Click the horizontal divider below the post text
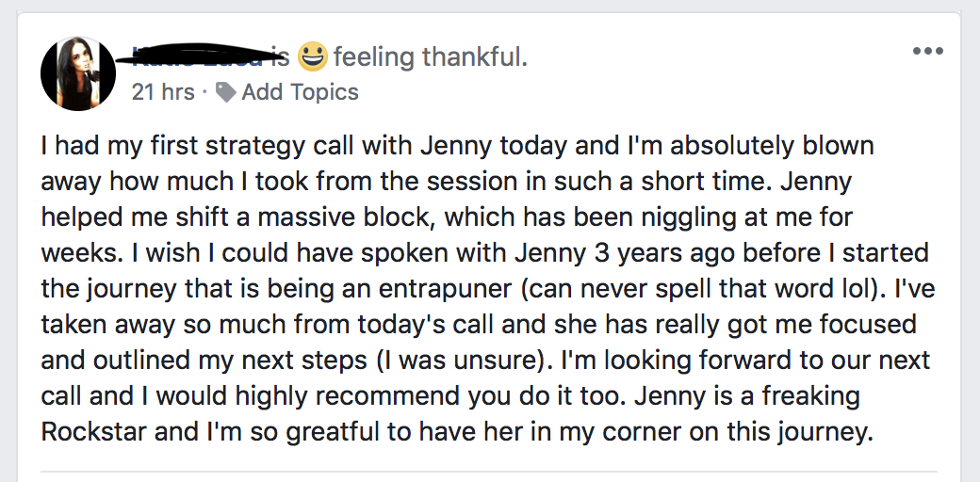This screenshot has height=482, width=980. tap(489, 472)
